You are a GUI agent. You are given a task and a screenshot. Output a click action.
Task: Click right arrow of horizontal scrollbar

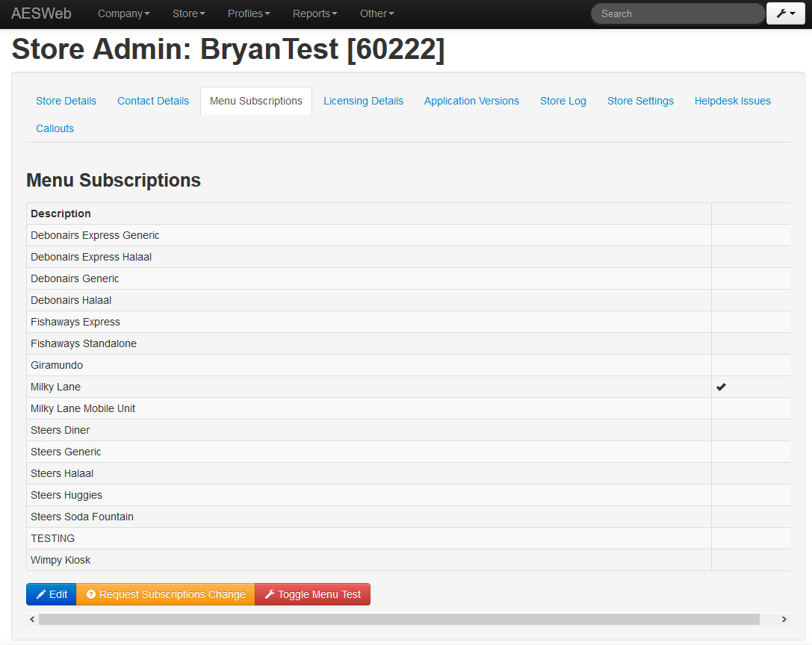784,619
